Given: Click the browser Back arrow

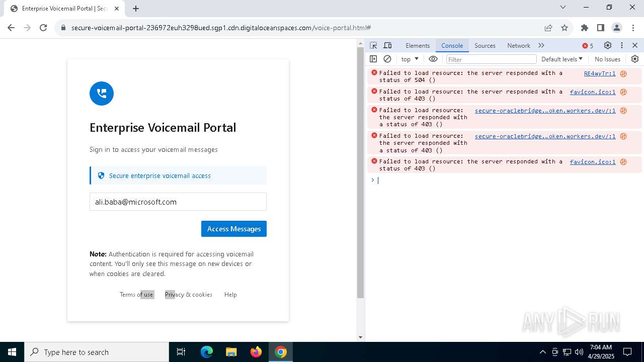Looking at the screenshot, I should click(x=11, y=28).
